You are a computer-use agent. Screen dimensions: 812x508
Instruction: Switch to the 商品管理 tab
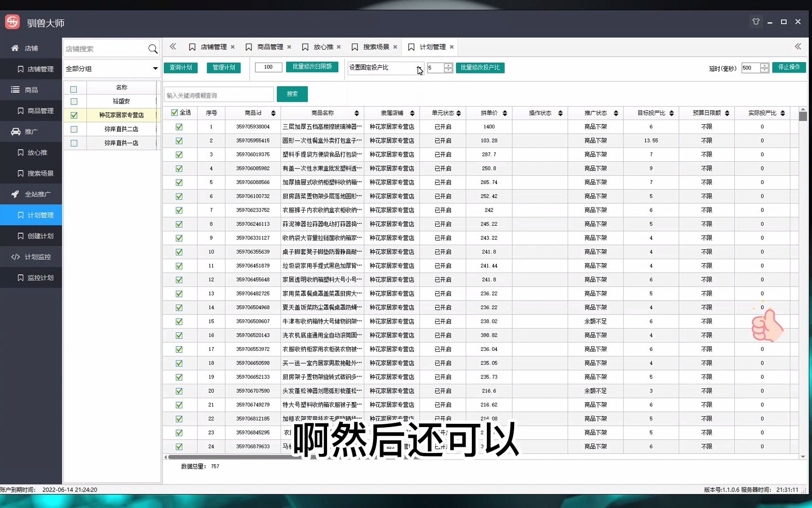coord(269,47)
